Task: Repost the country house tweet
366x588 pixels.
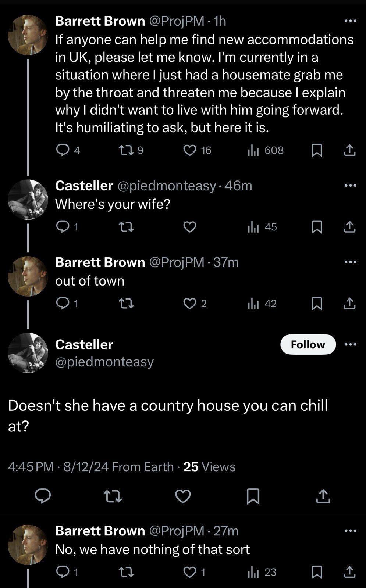Action: (113, 496)
